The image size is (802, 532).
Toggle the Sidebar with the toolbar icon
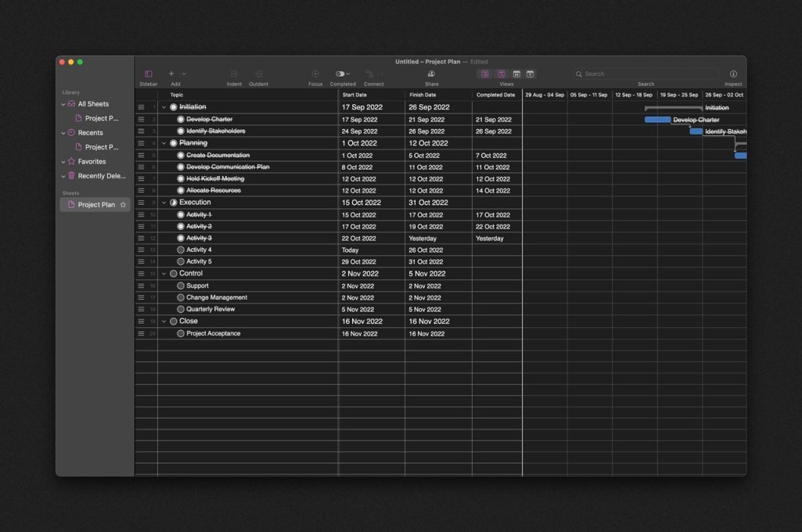[x=148, y=73]
